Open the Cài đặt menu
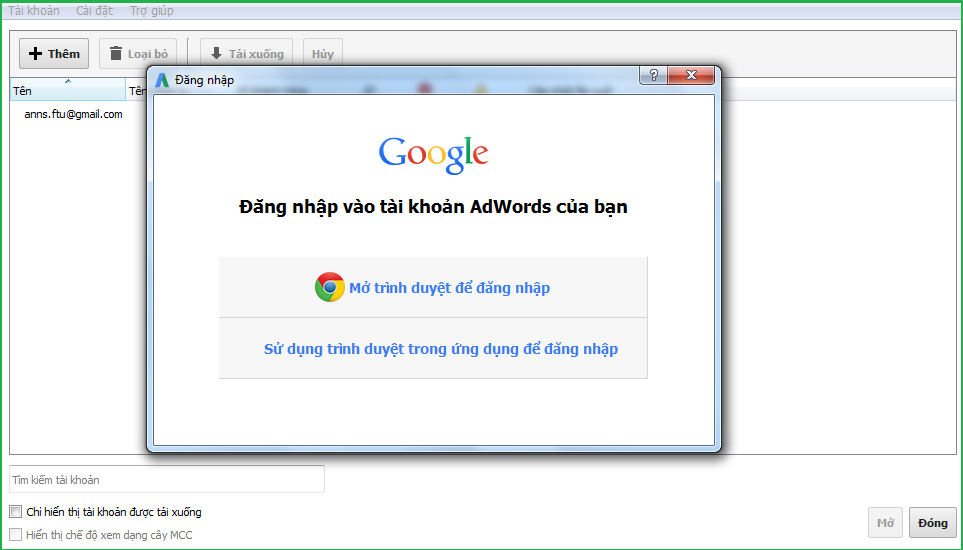This screenshot has width=963, height=550. point(94,11)
